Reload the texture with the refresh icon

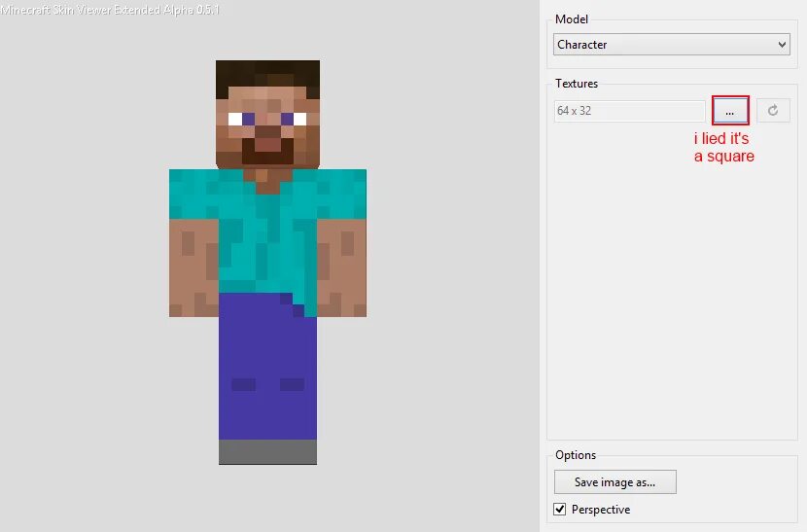(773, 111)
